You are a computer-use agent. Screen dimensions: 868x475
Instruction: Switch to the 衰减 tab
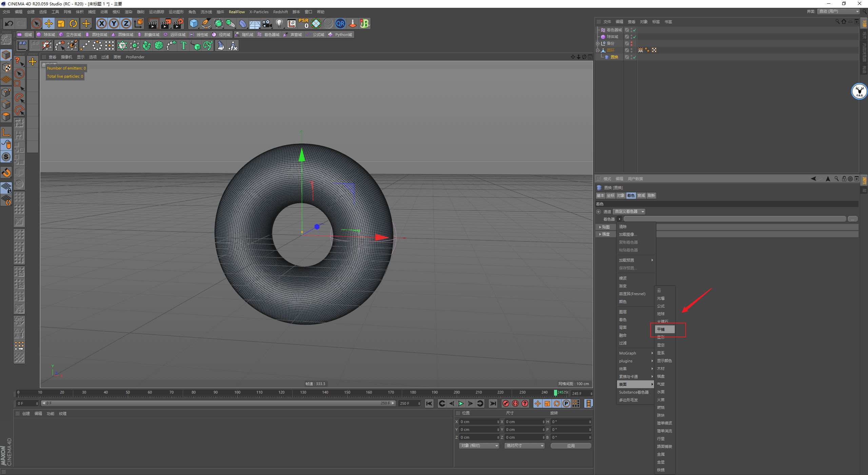[x=641, y=196]
